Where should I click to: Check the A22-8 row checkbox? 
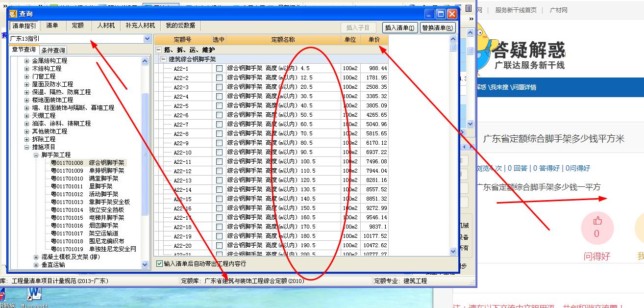point(219,134)
